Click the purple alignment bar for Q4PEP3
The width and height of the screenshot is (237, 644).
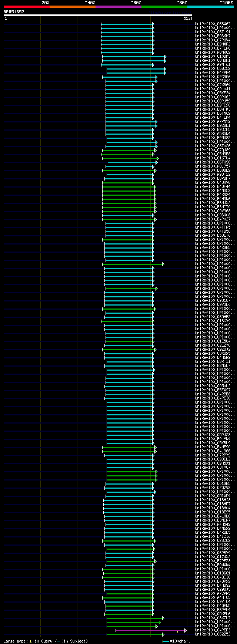pos(151,630)
